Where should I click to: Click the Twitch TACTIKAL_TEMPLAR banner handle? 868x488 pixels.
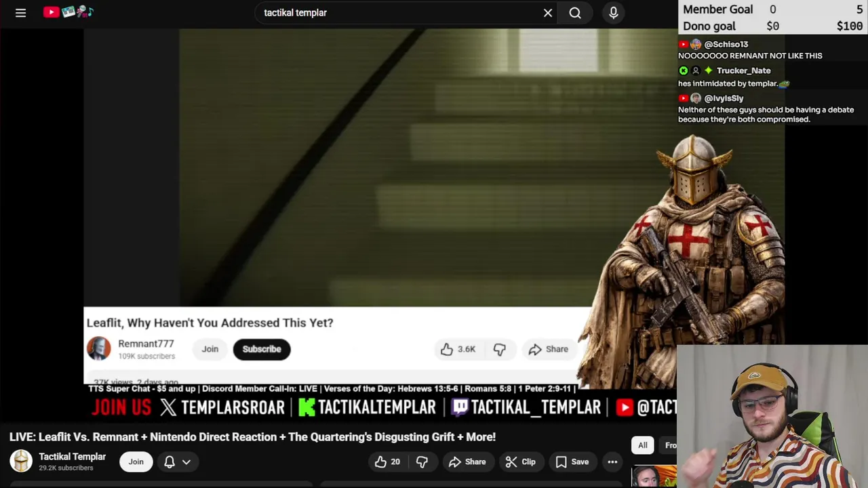(526, 407)
